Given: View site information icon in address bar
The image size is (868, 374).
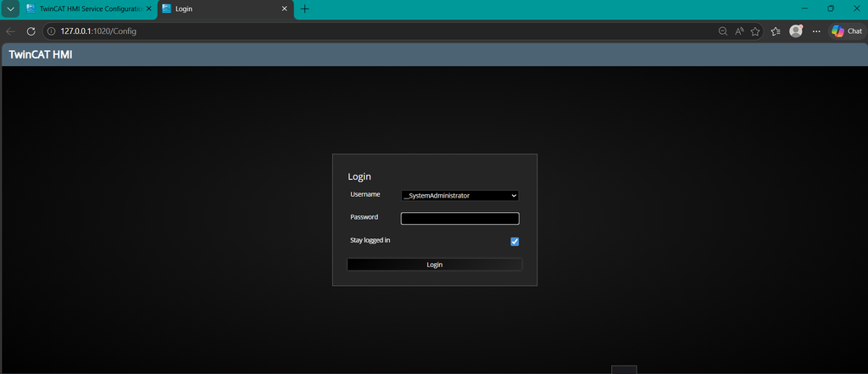Looking at the screenshot, I should click(52, 31).
